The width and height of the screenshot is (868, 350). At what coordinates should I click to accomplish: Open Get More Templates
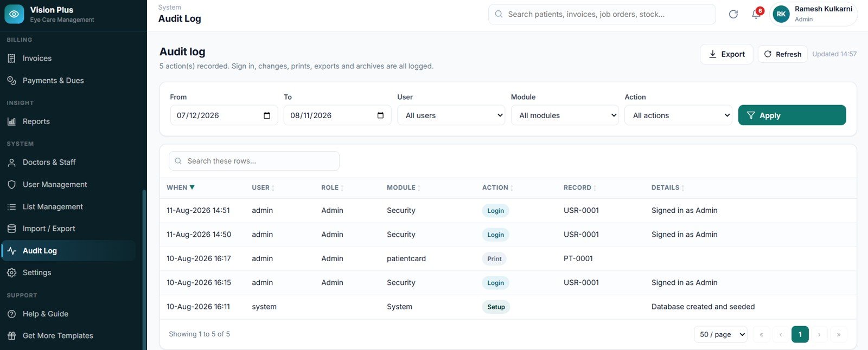[68, 335]
